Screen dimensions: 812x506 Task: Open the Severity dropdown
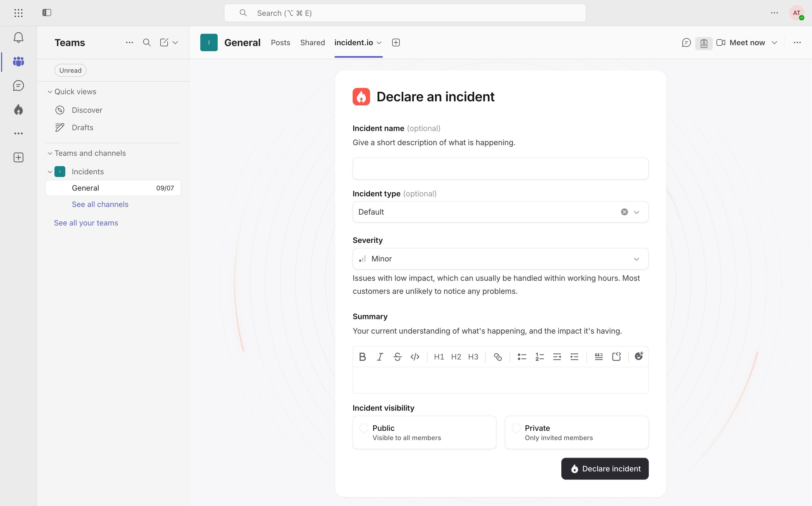[500, 259]
